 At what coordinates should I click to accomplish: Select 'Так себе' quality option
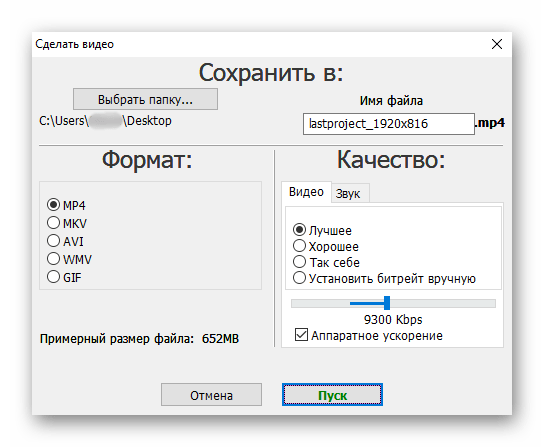point(299,262)
